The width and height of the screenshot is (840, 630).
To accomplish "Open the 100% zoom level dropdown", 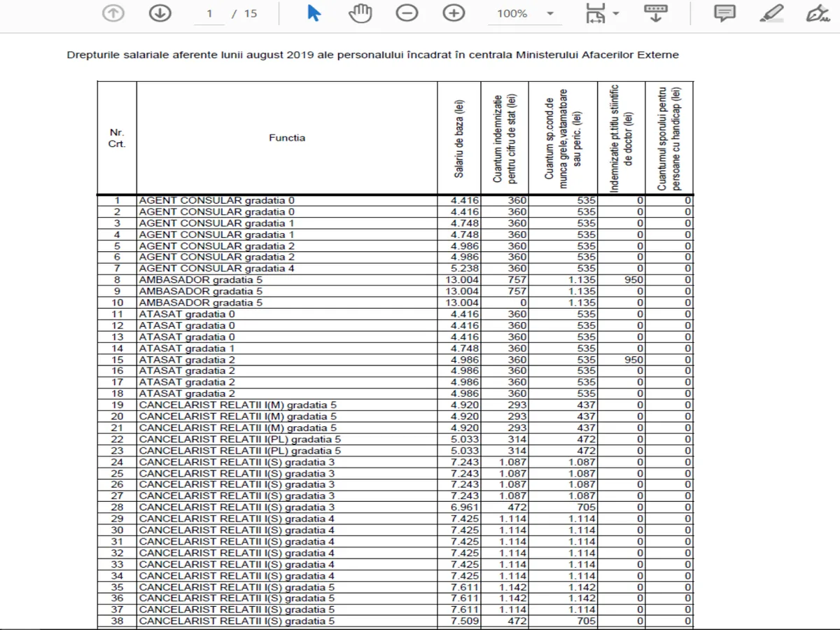I will click(550, 14).
